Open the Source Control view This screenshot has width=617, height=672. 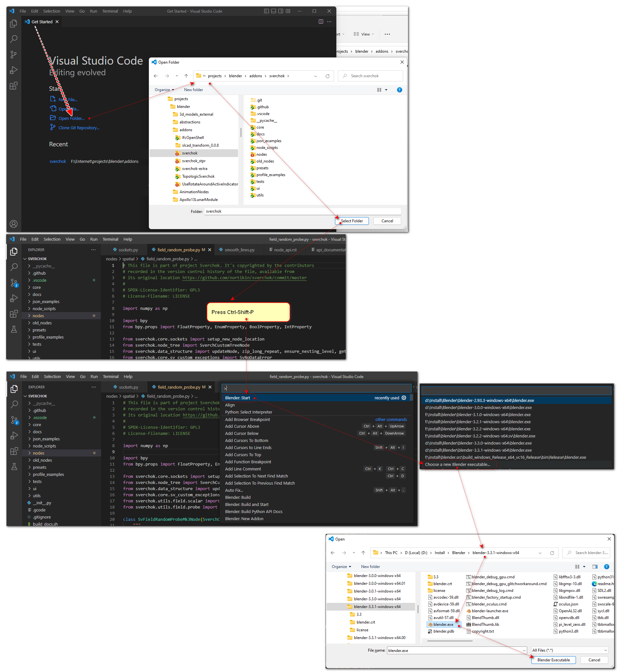tap(14, 54)
